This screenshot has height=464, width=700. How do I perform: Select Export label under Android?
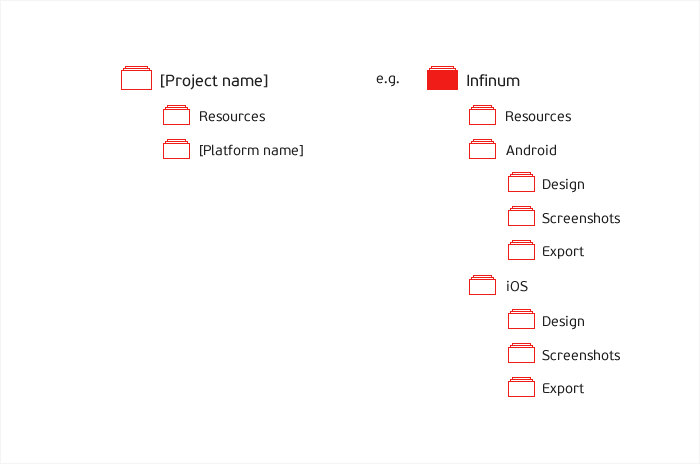tap(563, 251)
